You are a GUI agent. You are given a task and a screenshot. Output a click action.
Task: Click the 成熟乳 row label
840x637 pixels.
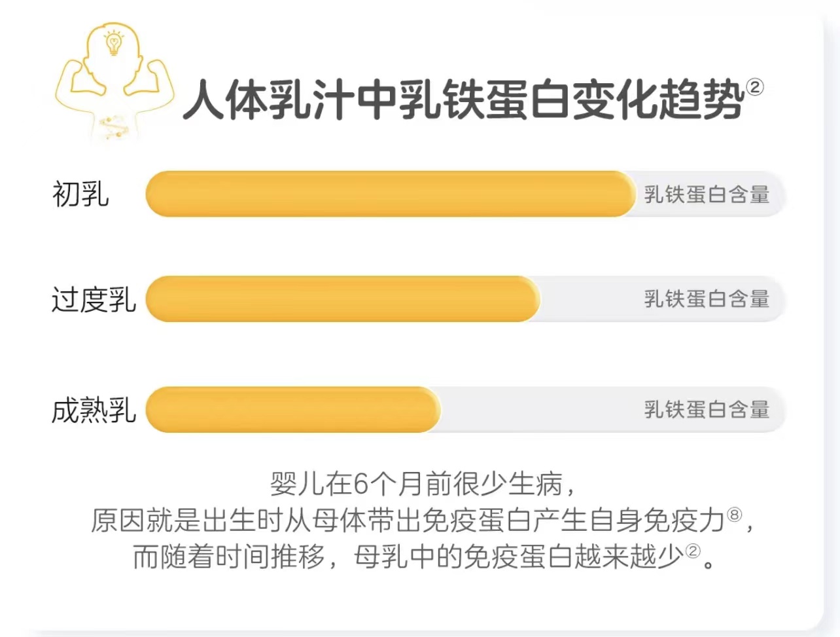pyautogui.click(x=94, y=410)
